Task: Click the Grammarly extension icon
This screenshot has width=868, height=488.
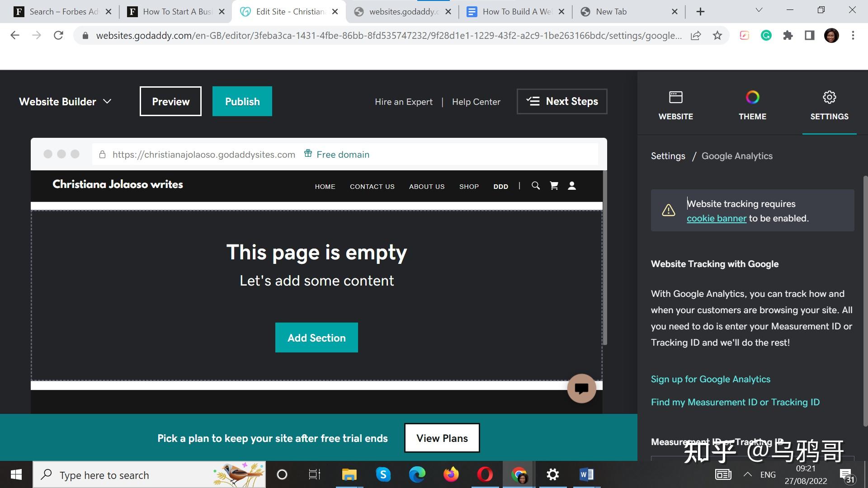Action: 766,36
